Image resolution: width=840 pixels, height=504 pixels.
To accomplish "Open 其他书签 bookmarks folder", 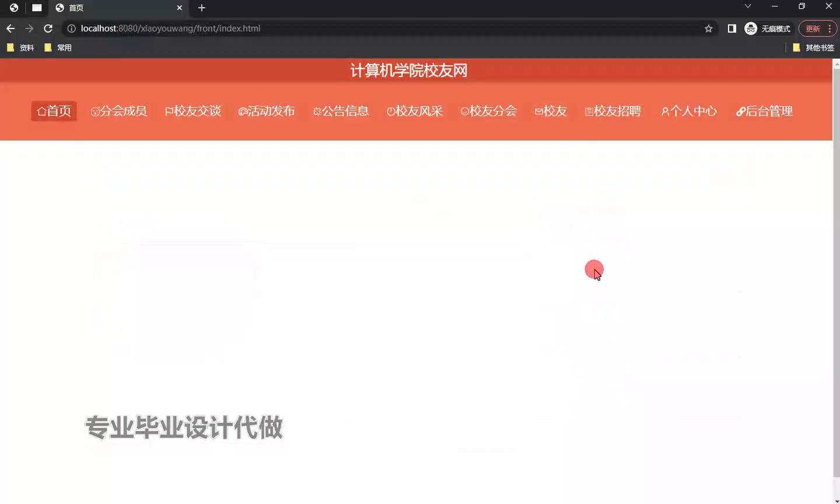I will [813, 48].
